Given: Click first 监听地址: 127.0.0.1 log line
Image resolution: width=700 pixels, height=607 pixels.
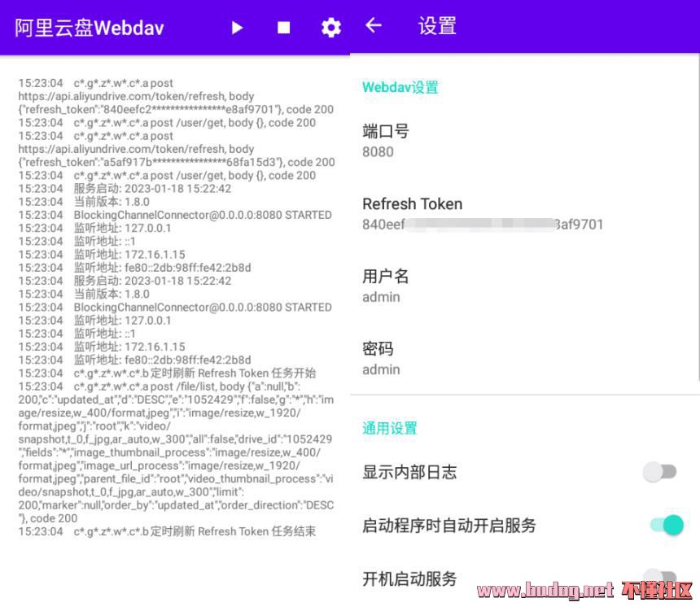Looking at the screenshot, I should (x=94, y=228).
